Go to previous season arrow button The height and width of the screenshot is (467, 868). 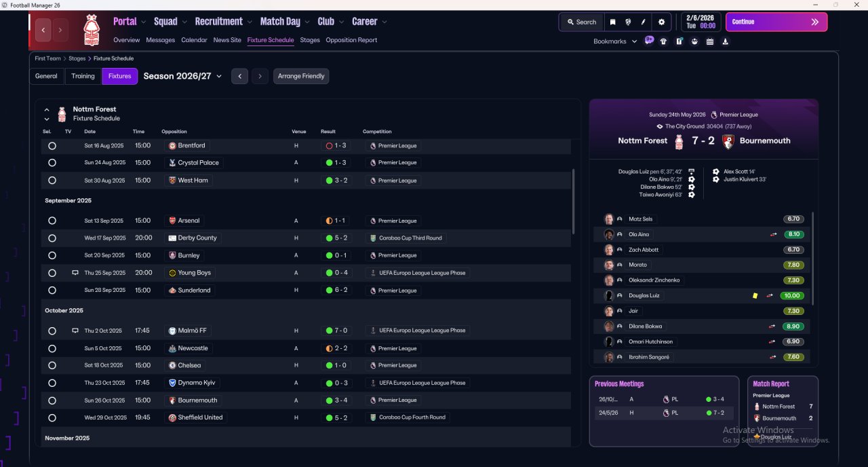[239, 76]
